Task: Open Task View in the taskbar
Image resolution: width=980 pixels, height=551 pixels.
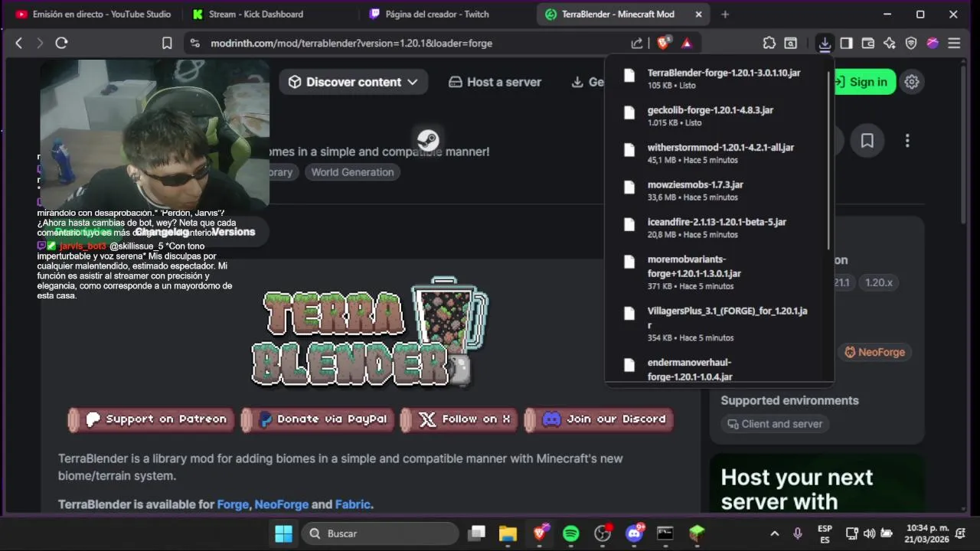Action: click(x=477, y=533)
